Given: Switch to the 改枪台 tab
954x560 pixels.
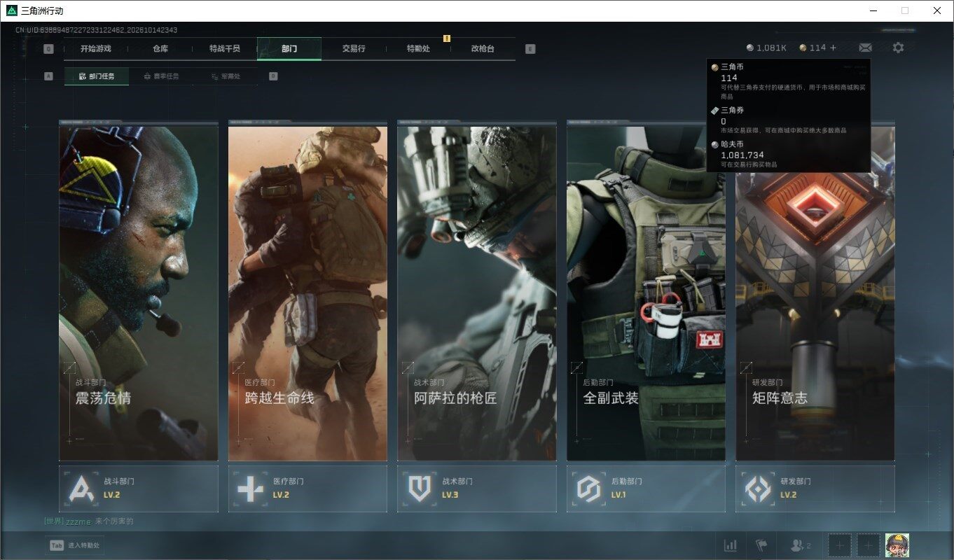Looking at the screenshot, I should coord(483,48).
